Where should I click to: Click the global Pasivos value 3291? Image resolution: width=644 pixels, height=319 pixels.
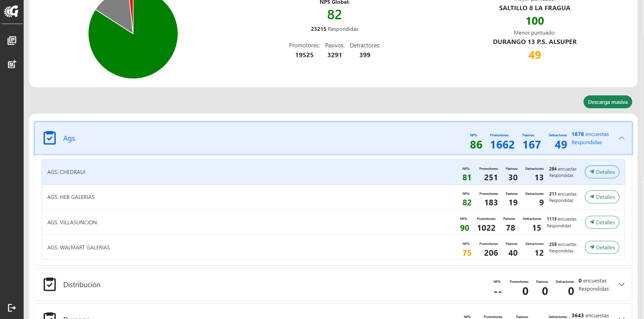pos(335,55)
